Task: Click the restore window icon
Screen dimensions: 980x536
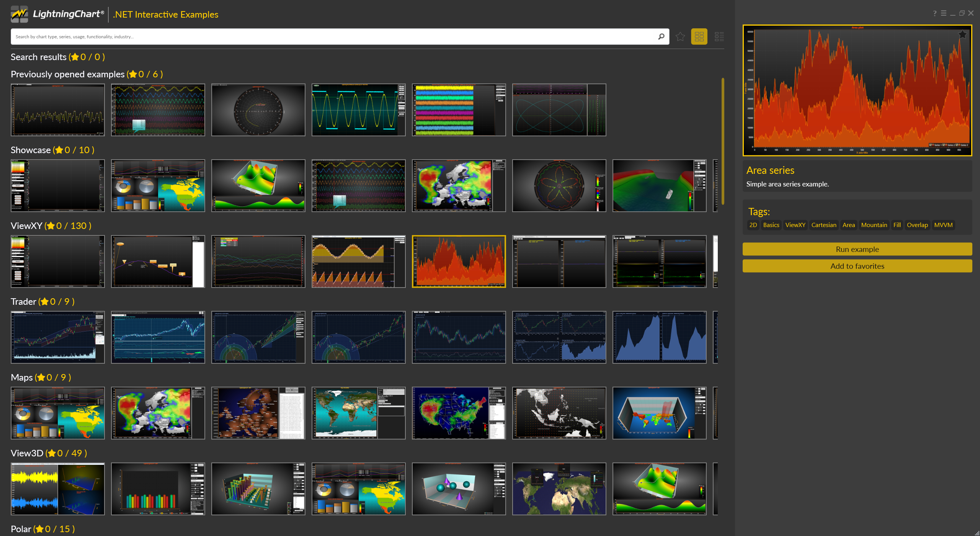Action: tap(962, 13)
